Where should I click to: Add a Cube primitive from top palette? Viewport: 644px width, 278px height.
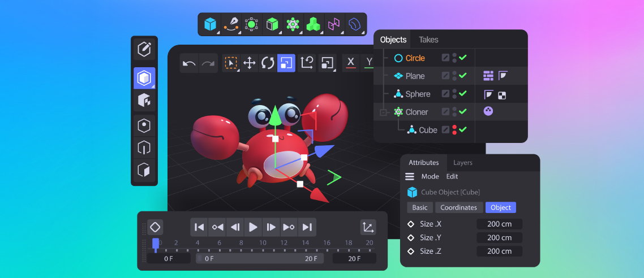coord(211,24)
